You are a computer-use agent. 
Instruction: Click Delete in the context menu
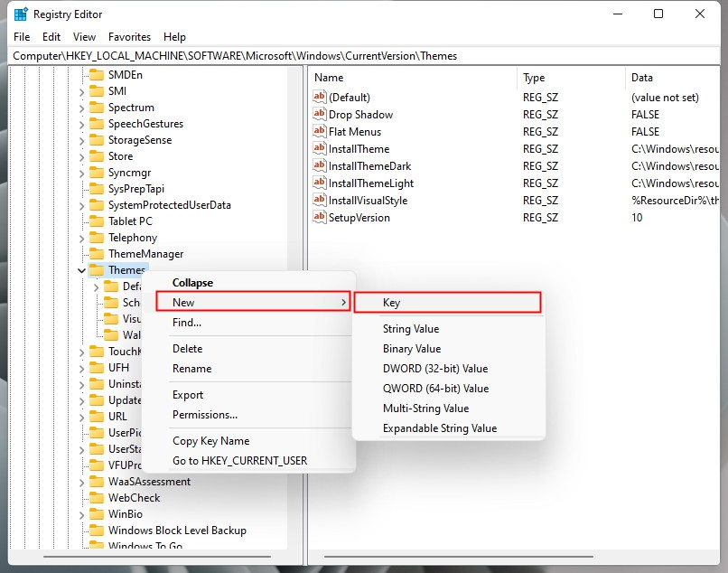249,349
